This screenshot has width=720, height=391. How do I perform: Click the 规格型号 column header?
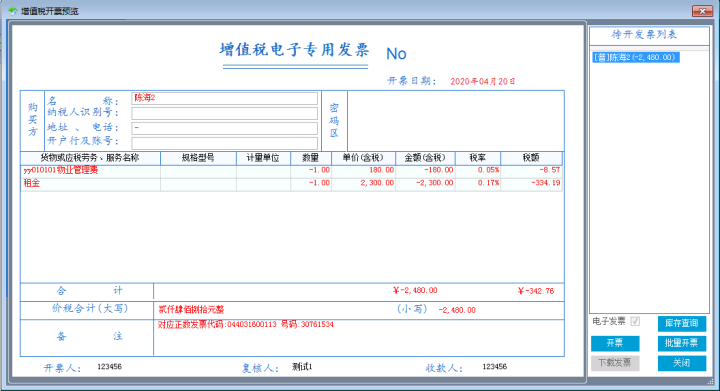click(198, 158)
